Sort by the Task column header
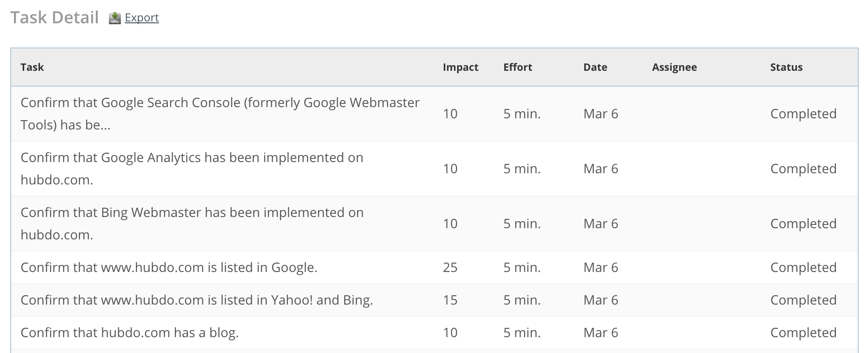 tap(32, 67)
